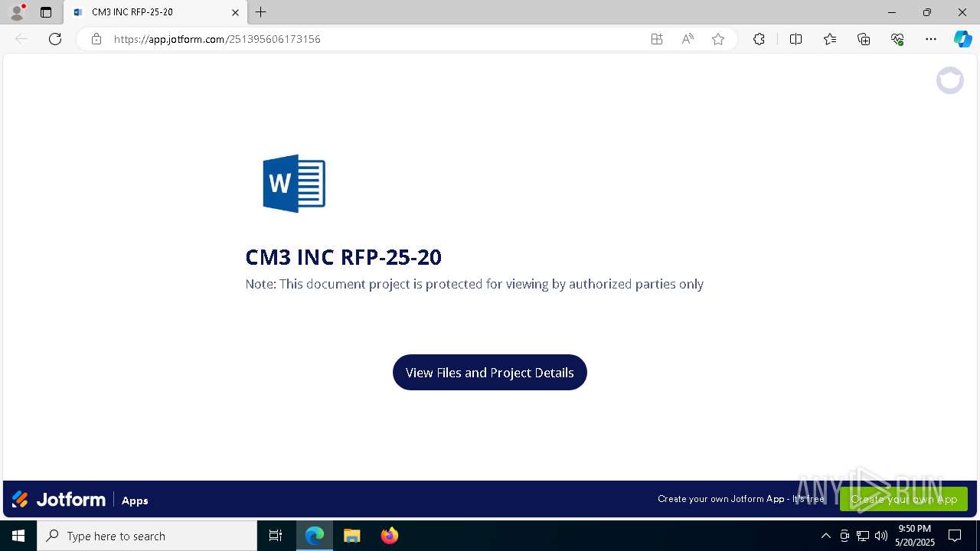
Task: Open the Windows Start menu
Action: (x=18, y=536)
